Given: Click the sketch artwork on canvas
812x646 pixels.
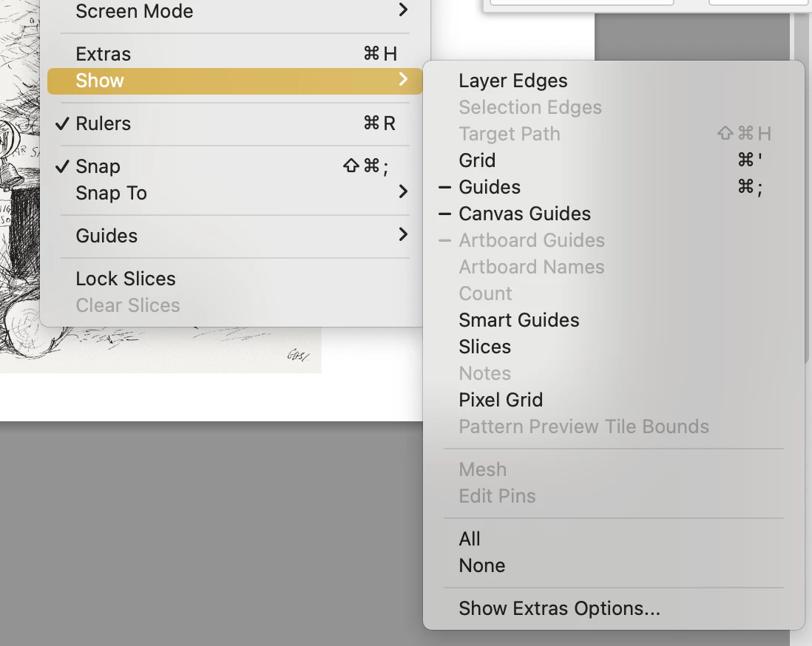Looking at the screenshot, I should tap(18, 222).
